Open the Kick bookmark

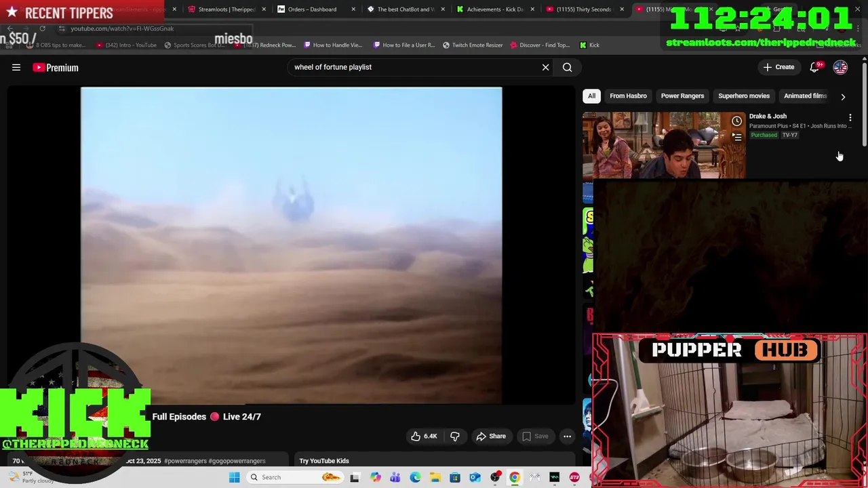pos(589,45)
